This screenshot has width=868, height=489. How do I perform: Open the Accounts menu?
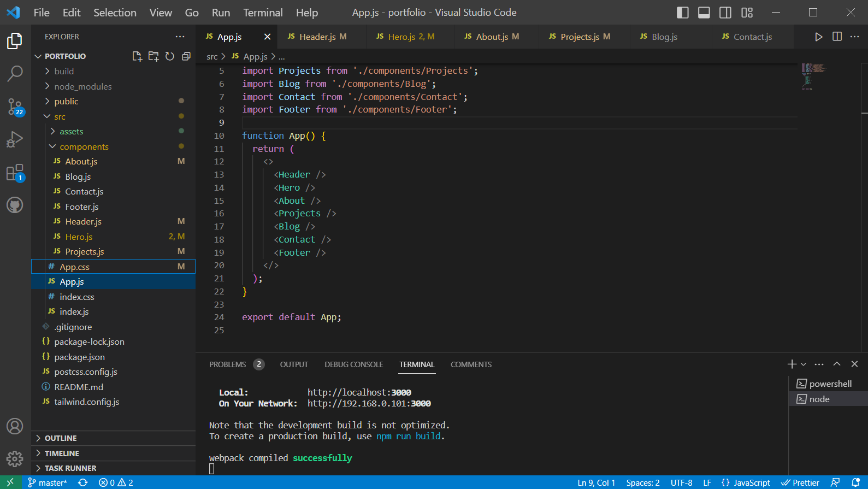point(15,426)
